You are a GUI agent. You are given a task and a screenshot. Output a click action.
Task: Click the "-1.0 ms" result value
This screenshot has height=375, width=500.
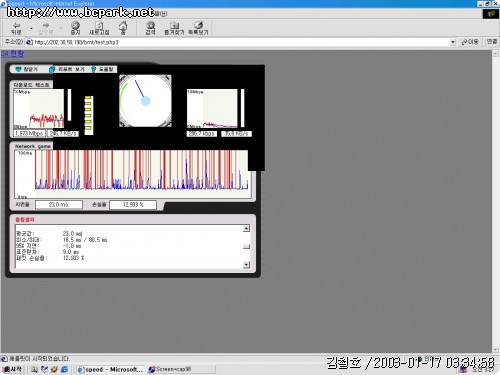[x=72, y=246]
